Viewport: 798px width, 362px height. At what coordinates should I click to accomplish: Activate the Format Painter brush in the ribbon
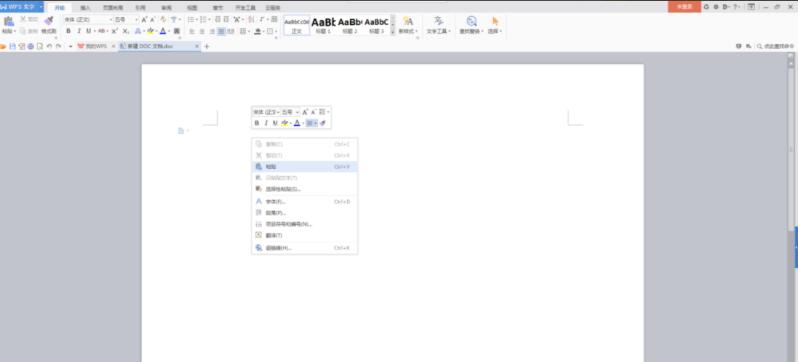48,21
